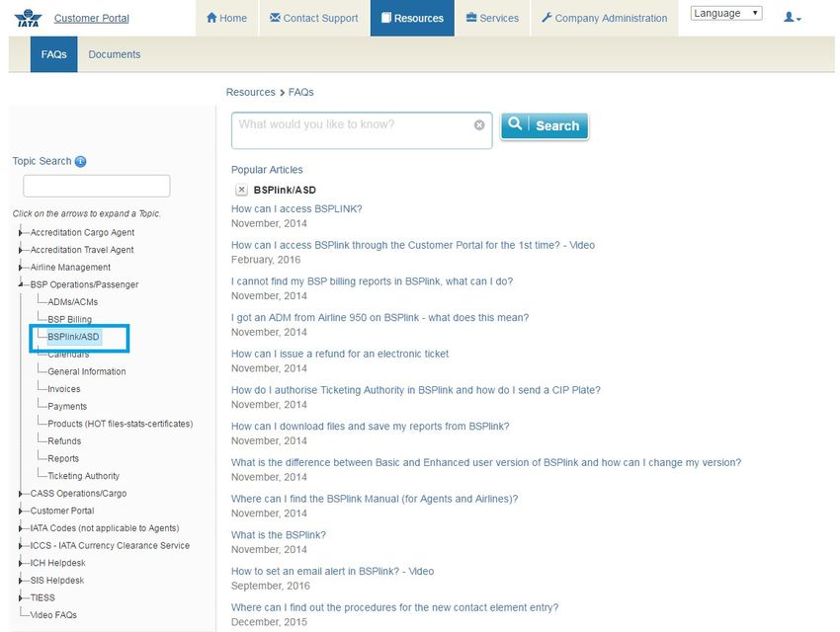840x632 pixels.
Task: Select Reports in the topic tree
Action: coord(63,458)
